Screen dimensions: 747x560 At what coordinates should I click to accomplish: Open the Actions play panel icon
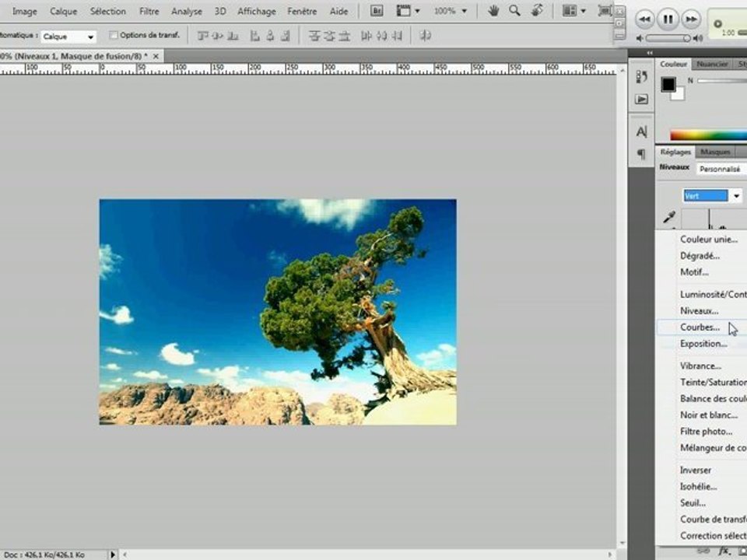point(642,99)
